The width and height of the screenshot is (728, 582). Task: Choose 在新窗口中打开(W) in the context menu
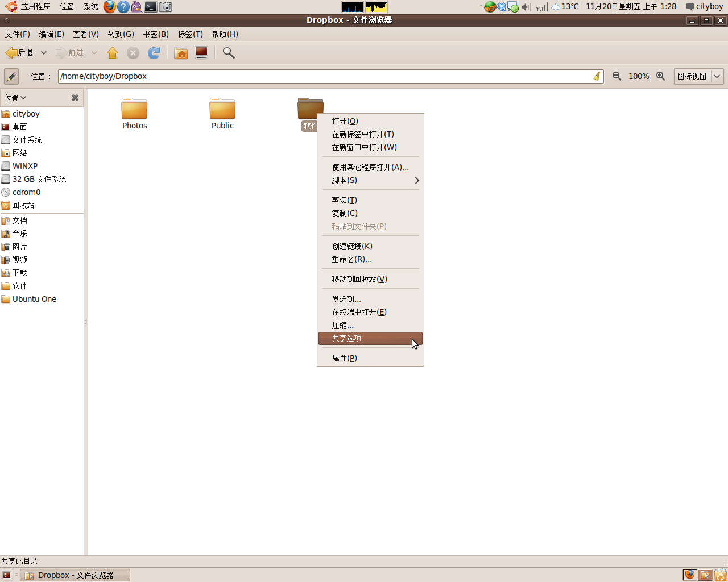(370, 147)
